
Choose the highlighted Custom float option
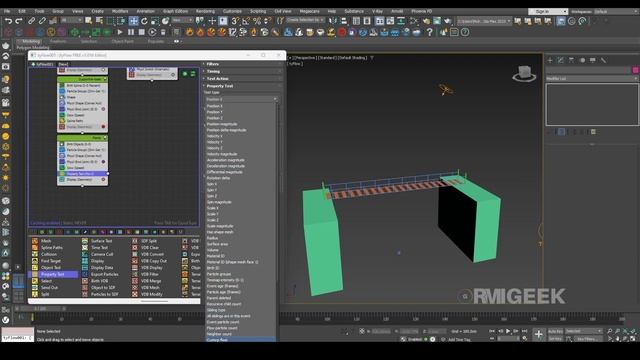(x=240, y=340)
